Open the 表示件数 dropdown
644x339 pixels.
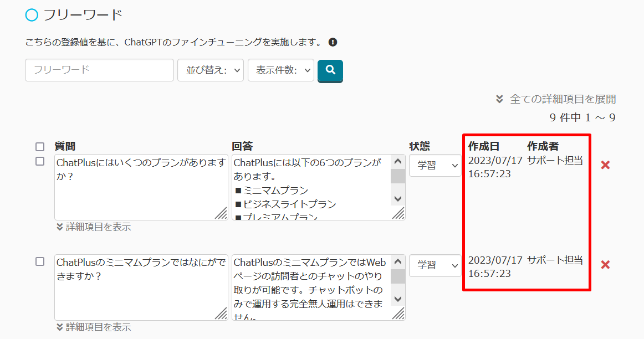(x=281, y=70)
